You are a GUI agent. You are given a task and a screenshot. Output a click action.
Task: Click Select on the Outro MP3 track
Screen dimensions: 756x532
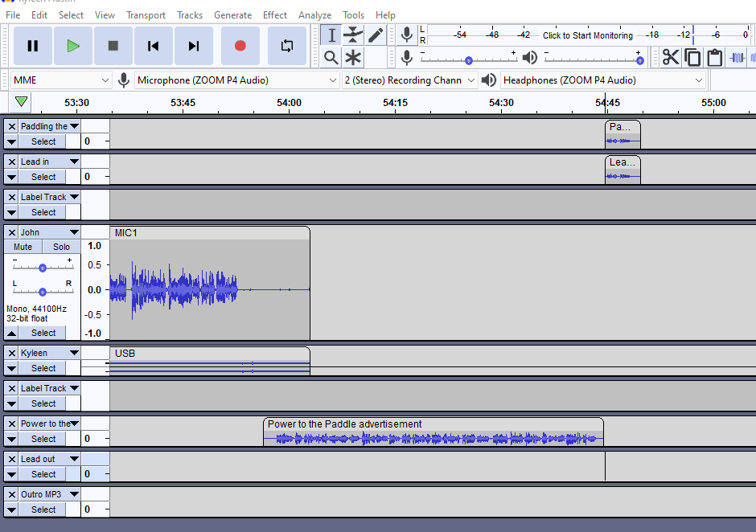coord(43,509)
